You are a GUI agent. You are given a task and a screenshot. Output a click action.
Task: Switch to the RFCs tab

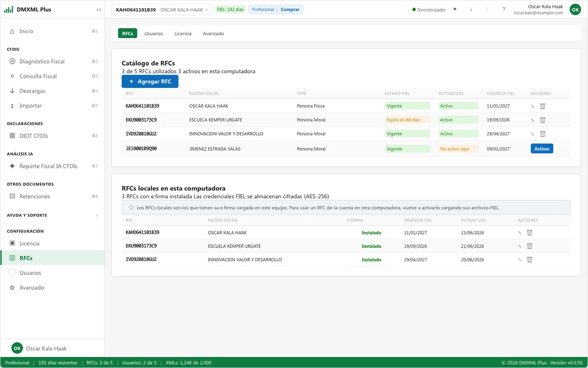(128, 33)
